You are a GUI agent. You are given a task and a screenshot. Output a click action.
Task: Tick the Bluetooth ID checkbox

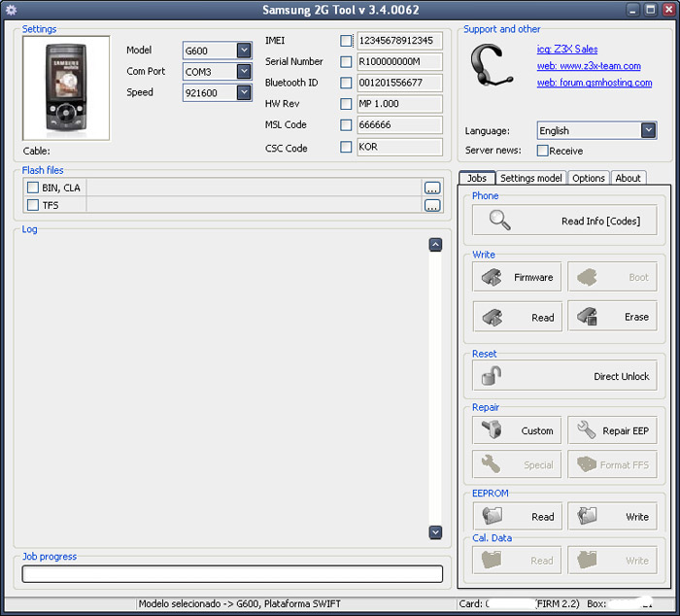(346, 83)
